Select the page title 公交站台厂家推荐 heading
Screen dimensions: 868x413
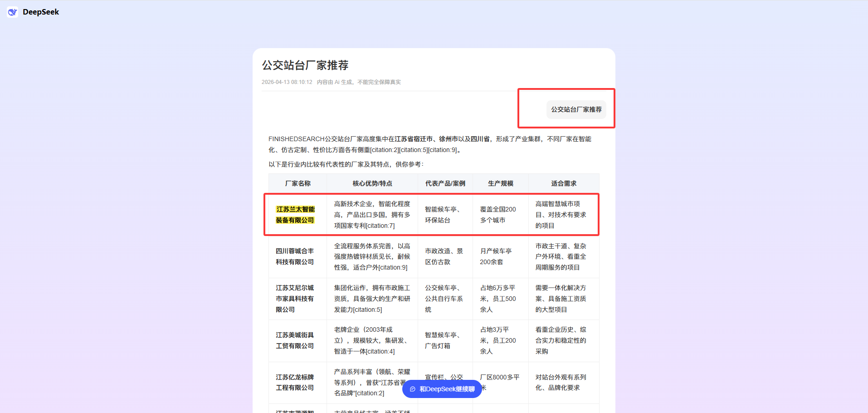point(305,65)
